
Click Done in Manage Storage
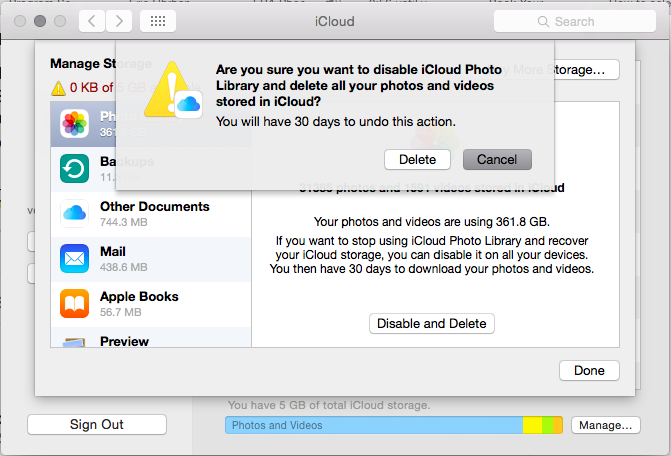[589, 370]
